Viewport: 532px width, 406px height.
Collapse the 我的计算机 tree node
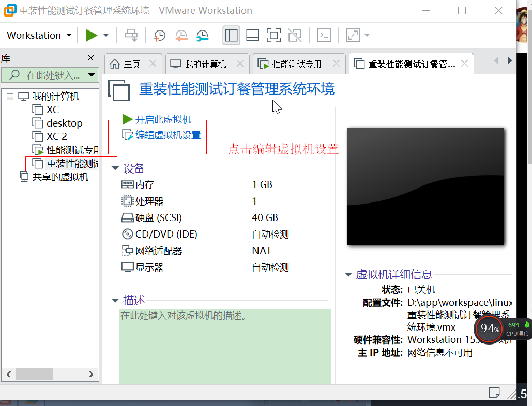pyautogui.click(x=10, y=97)
